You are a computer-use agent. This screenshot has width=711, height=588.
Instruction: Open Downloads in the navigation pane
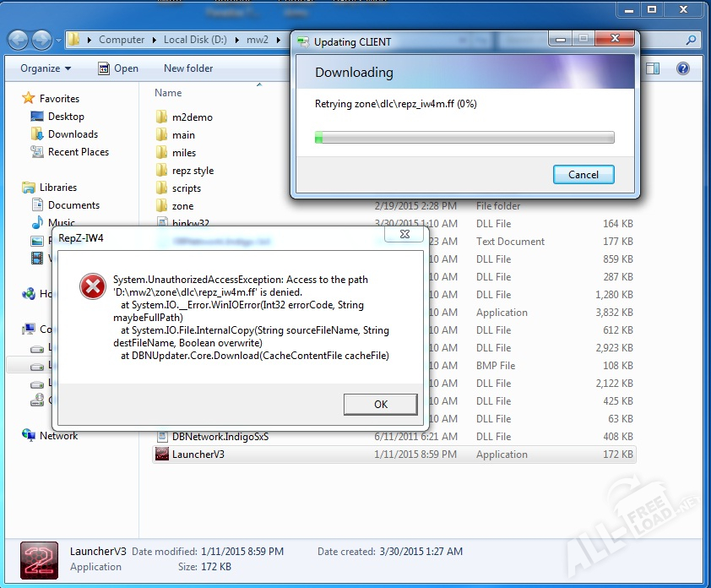pyautogui.click(x=73, y=134)
